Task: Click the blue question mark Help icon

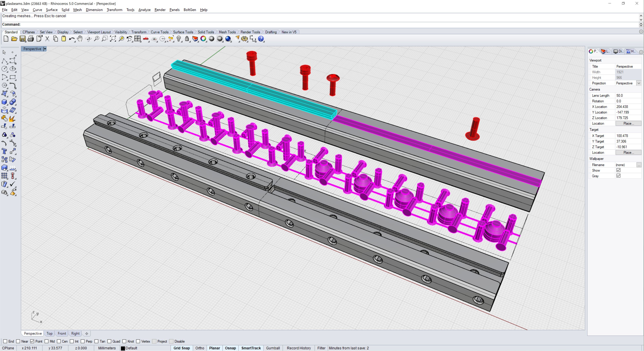Action: (x=261, y=39)
